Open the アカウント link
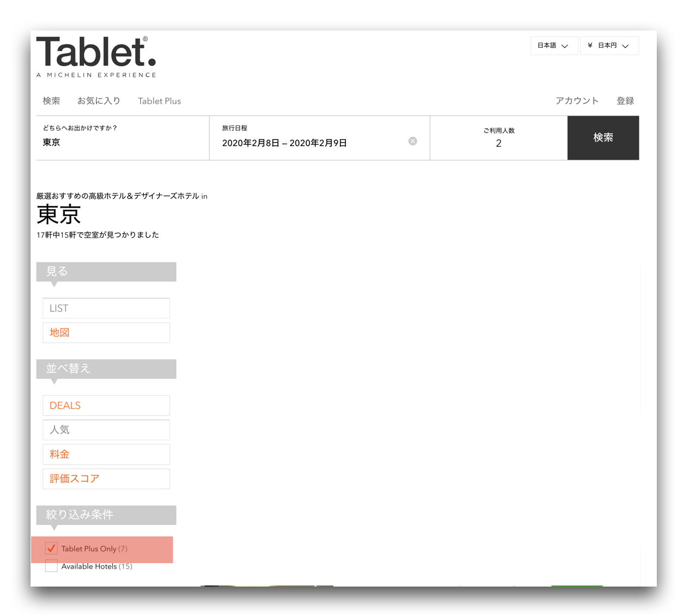 coord(577,101)
